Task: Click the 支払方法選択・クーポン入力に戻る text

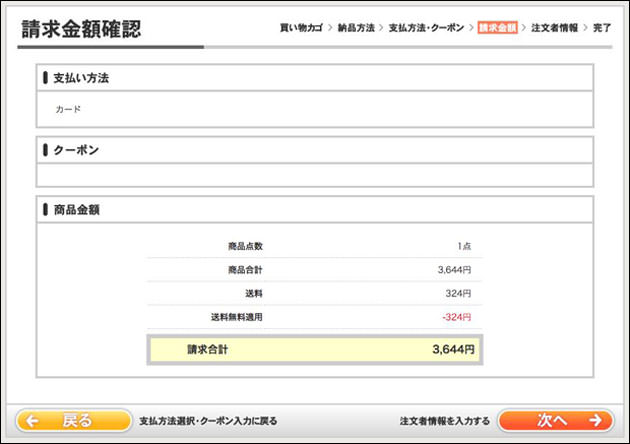Action: [x=208, y=421]
